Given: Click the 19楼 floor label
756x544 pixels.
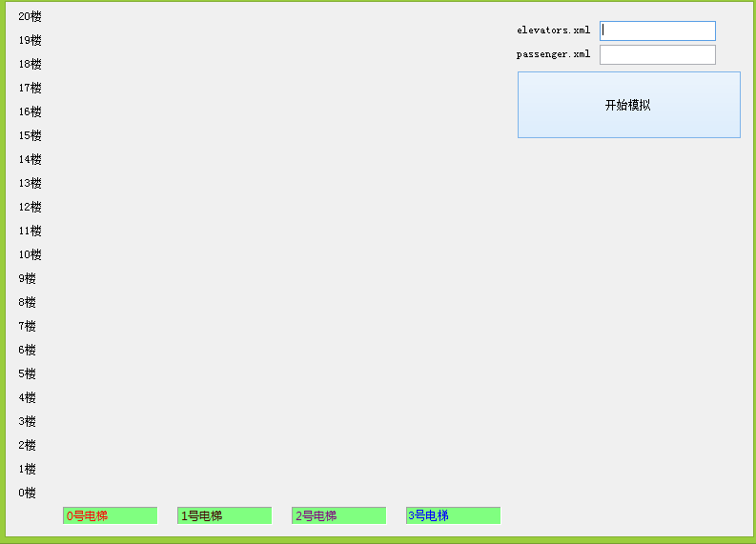Looking at the screenshot, I should pyautogui.click(x=30, y=40).
